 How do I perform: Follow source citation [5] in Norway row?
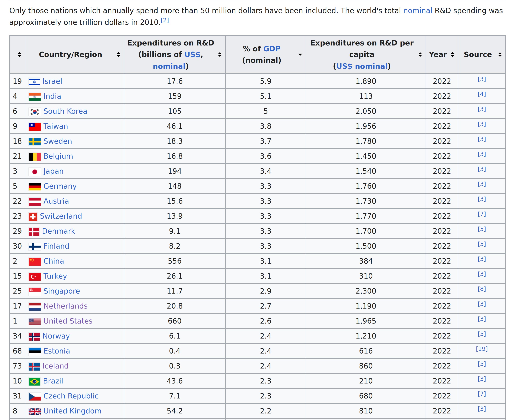[x=482, y=334]
